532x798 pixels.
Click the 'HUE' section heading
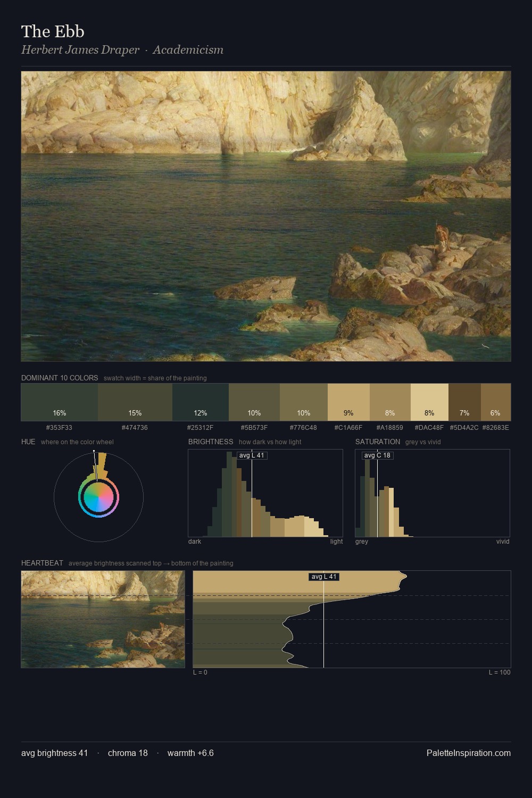click(28, 442)
